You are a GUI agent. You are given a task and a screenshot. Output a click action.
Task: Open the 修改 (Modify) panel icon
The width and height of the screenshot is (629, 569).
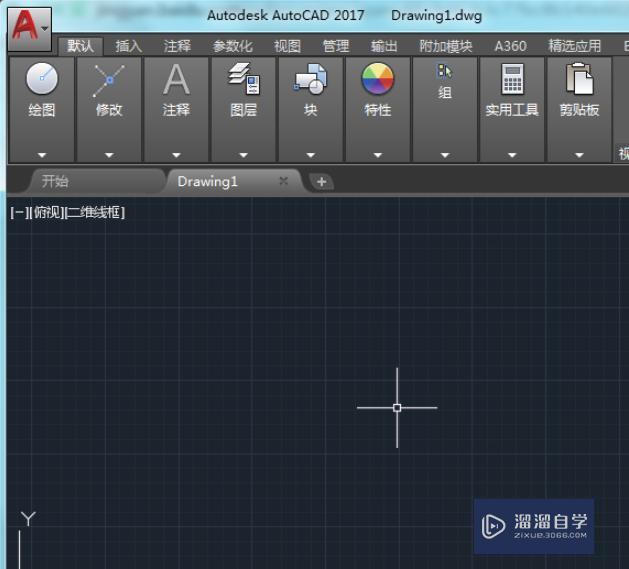click(109, 80)
